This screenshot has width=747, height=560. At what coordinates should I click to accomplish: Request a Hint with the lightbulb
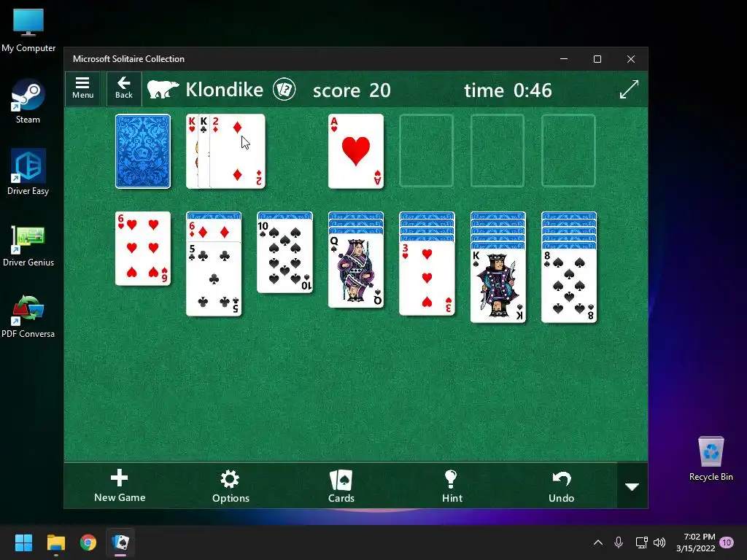452,486
